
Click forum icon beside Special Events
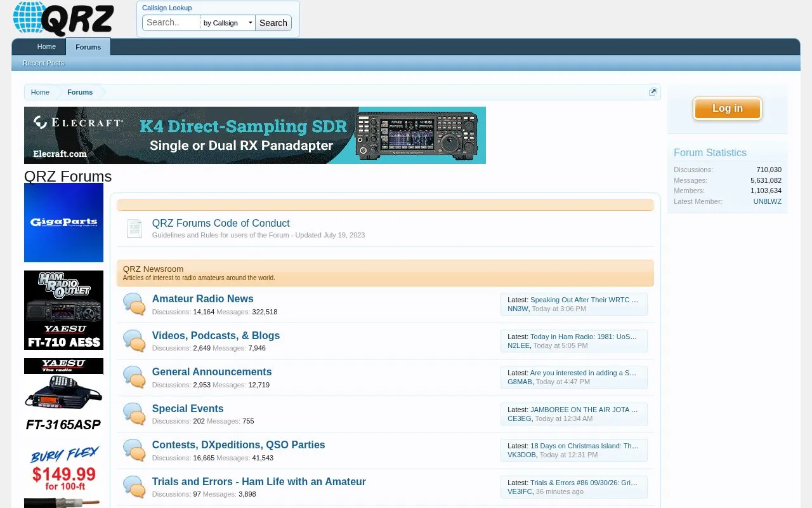[x=134, y=414]
